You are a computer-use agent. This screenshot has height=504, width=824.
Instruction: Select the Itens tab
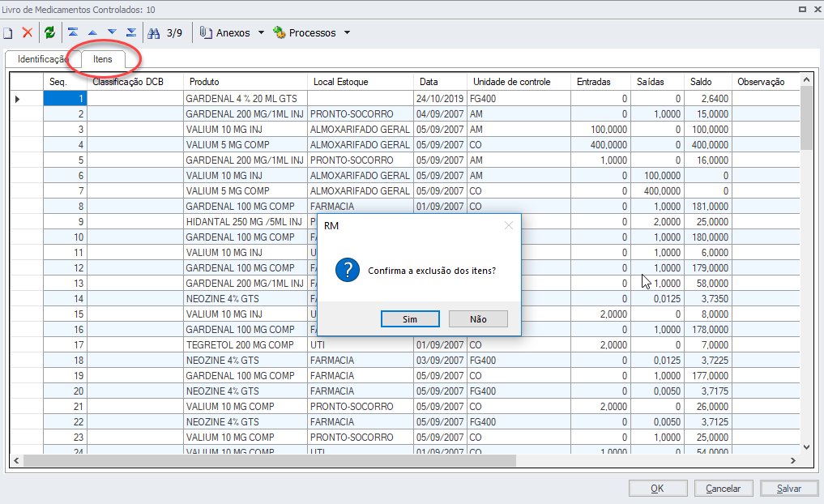click(102, 59)
